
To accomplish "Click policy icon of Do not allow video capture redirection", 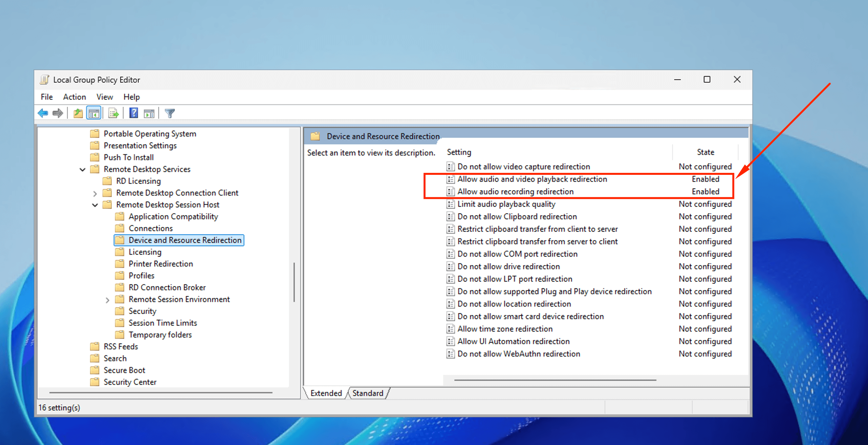I will coord(450,167).
